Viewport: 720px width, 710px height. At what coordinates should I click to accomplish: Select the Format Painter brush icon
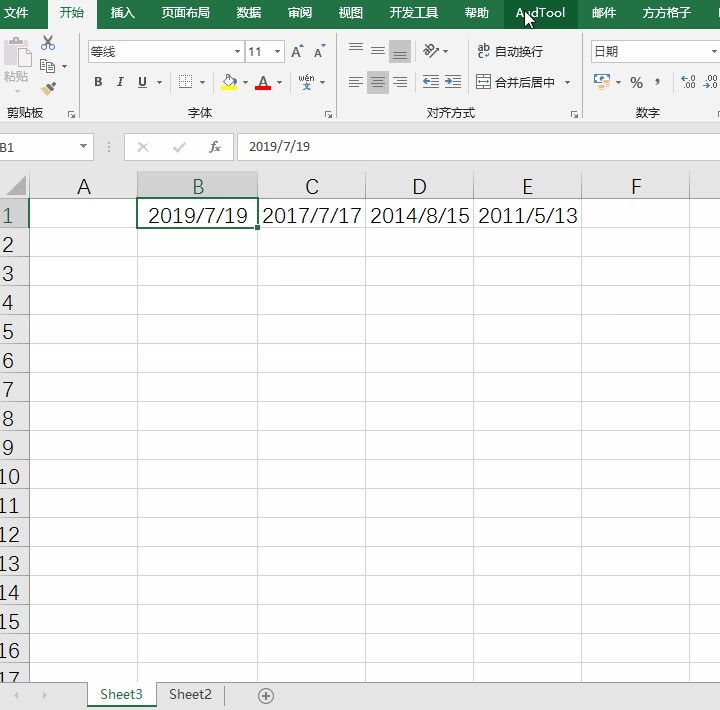48,88
